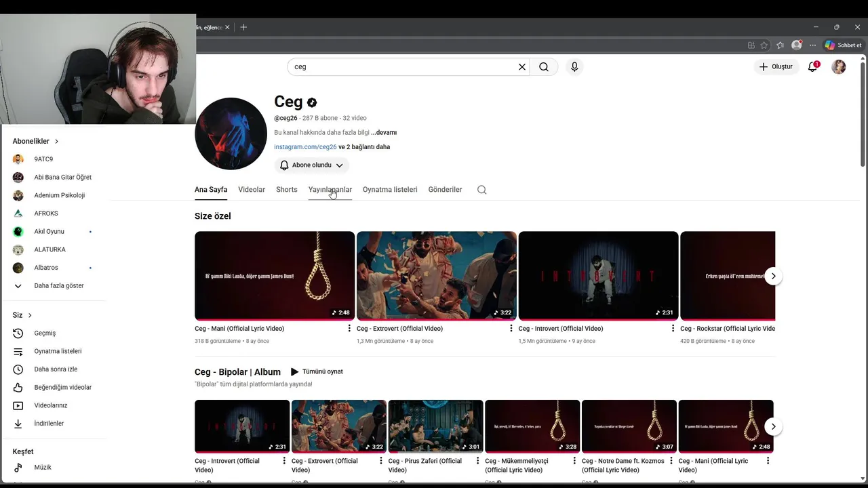This screenshot has height=488, width=868.
Task: Click Tümünü oynat to play the album
Action: pos(317,372)
